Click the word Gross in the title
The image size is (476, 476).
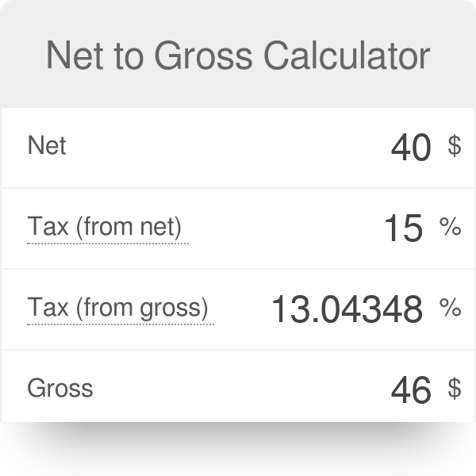coord(204,56)
